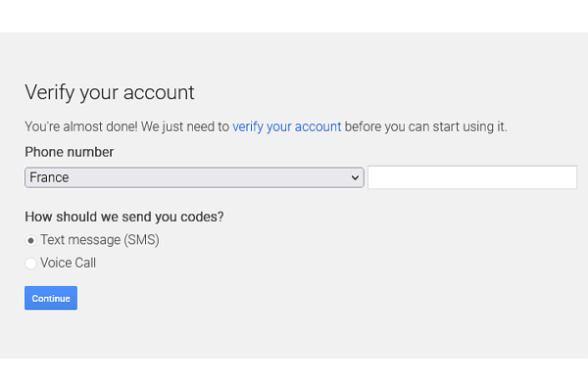Click the middle of the country select box
The height and width of the screenshot is (392, 588).
194,177
